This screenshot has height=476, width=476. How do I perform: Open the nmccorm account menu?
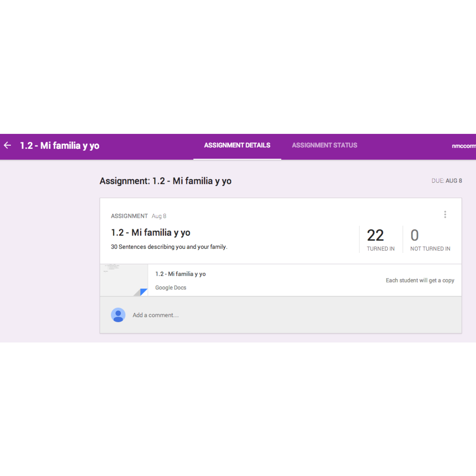point(463,146)
